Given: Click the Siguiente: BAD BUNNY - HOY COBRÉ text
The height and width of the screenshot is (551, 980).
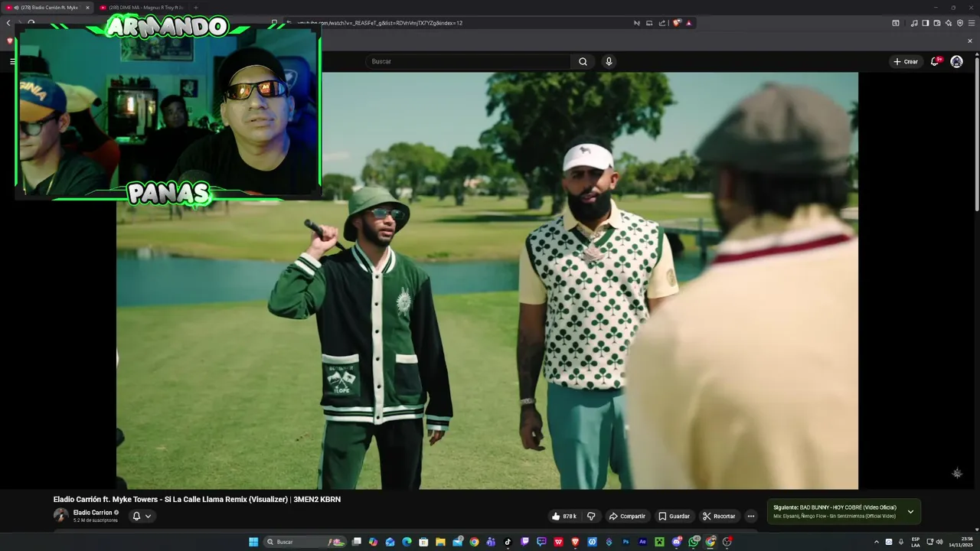Looking at the screenshot, I should tap(835, 507).
